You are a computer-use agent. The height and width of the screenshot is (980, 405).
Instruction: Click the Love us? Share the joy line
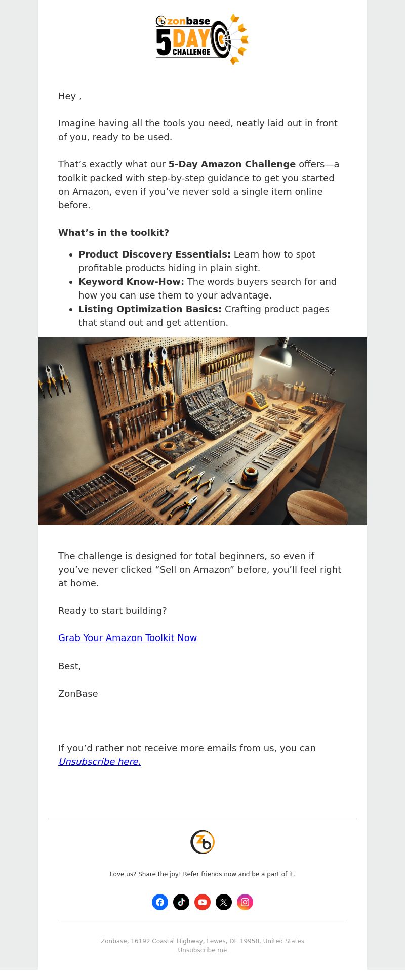click(202, 874)
